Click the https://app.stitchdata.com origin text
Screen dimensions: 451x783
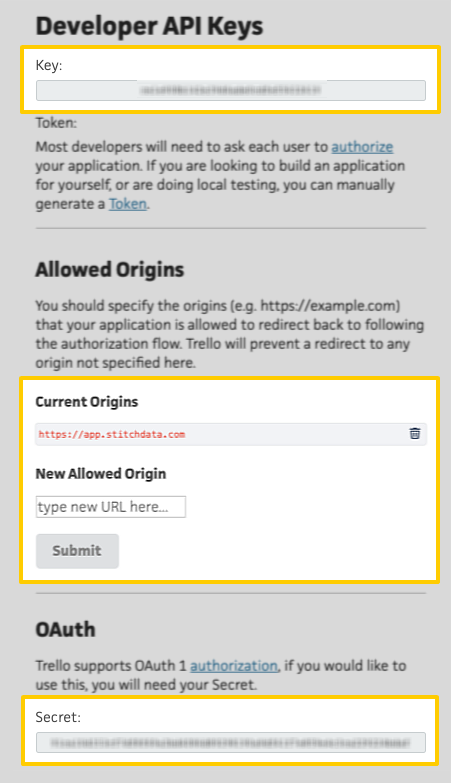click(112, 434)
